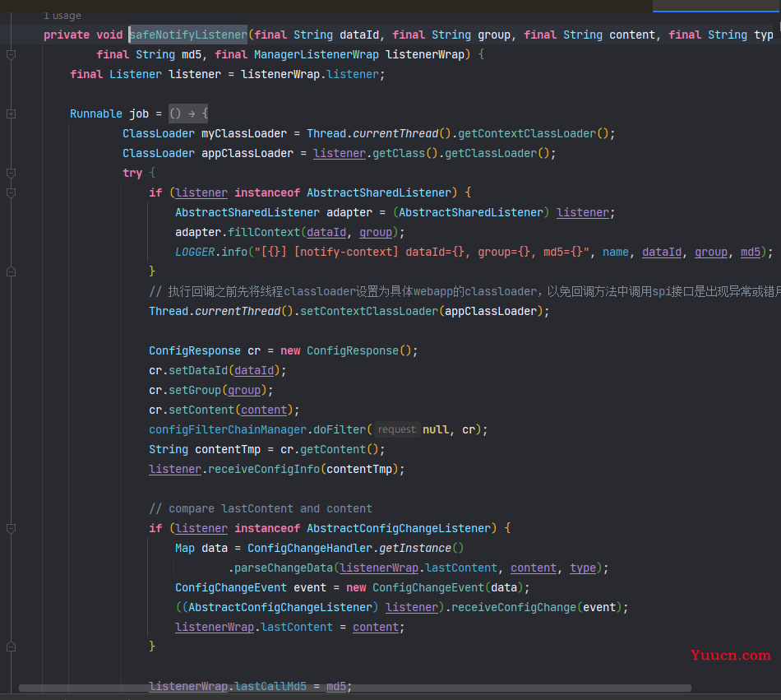Click 'new ConfigResponse()' constructor call
Viewport: 781px width, 700px height.
point(345,350)
